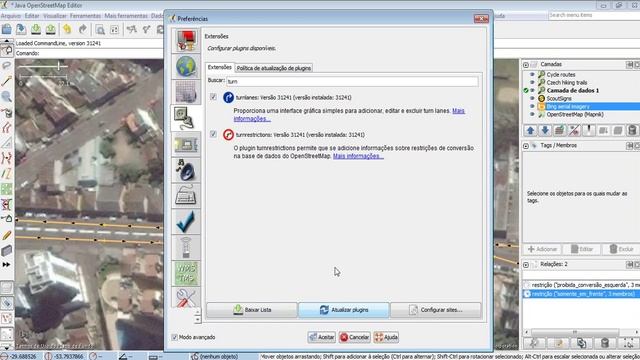Toggle visibility eye of OpenStreetMap (Mapnik) layer

click(532, 114)
